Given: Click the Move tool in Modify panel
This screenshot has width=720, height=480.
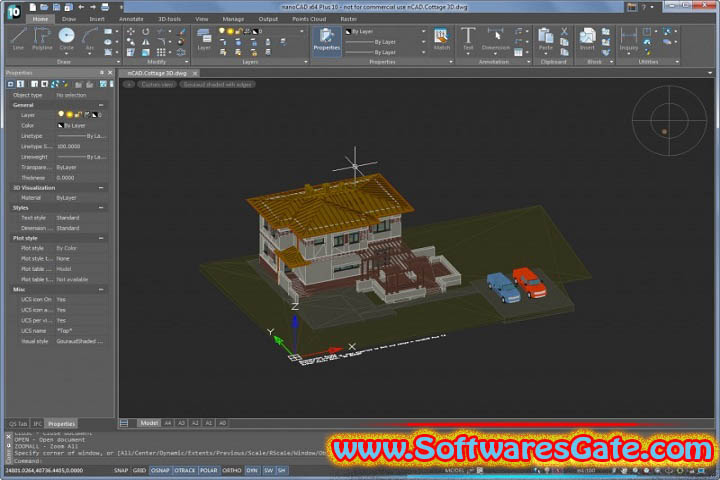Looking at the screenshot, I should (131, 31).
